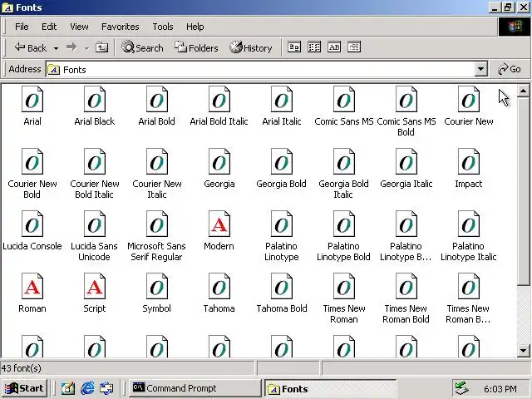Select the Impact font icon

(x=469, y=161)
